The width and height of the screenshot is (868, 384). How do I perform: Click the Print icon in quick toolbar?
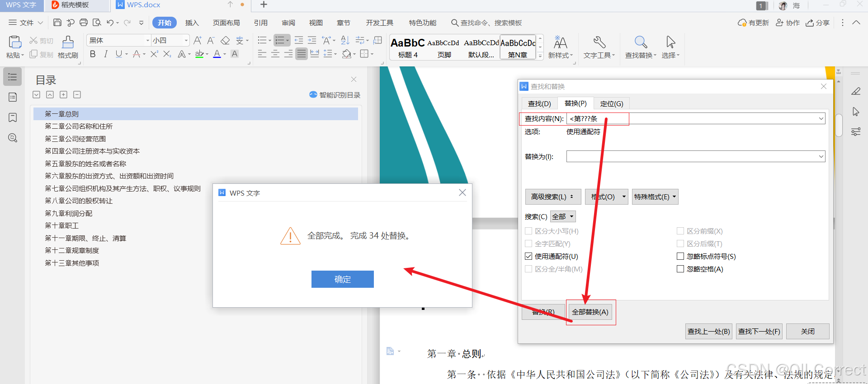(x=84, y=23)
